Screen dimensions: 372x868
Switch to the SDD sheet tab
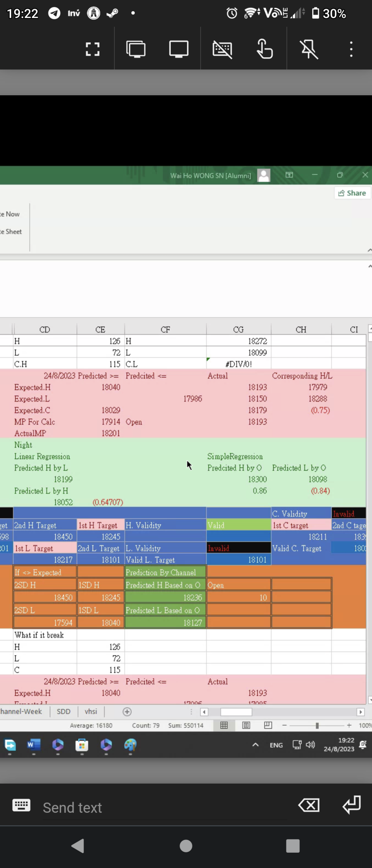pos(63,712)
